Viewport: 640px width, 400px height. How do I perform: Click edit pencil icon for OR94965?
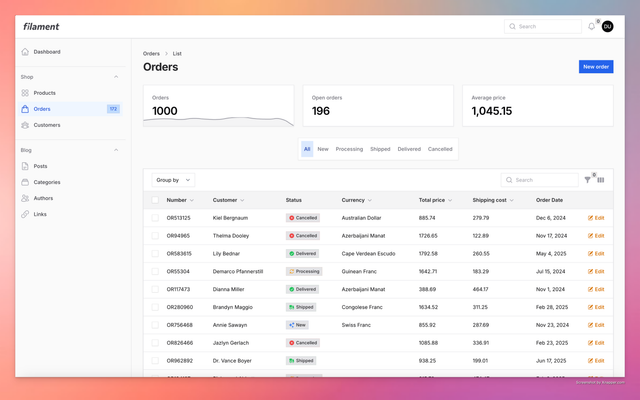click(590, 236)
